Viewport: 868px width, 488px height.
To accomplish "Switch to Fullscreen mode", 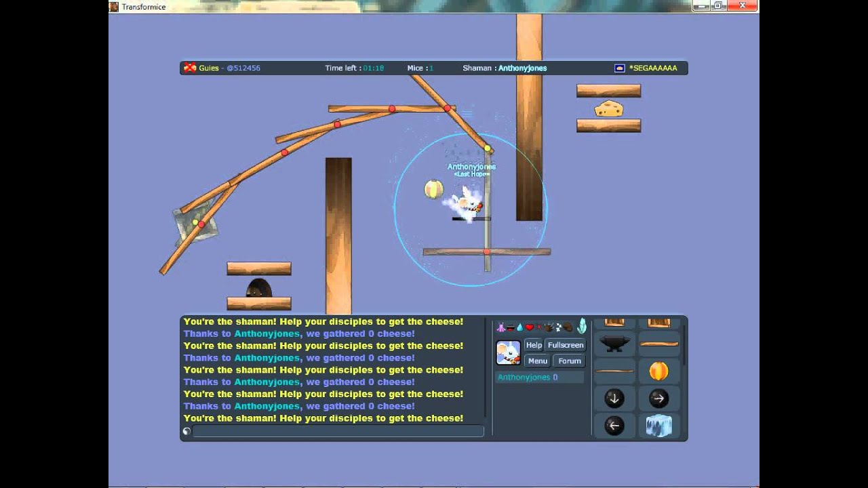I will coord(566,345).
